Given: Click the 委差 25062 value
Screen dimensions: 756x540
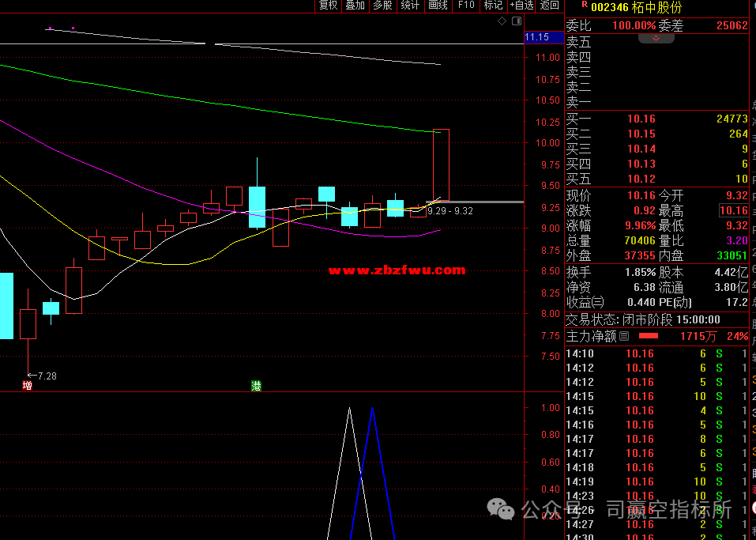Looking at the screenshot, I should [x=732, y=25].
